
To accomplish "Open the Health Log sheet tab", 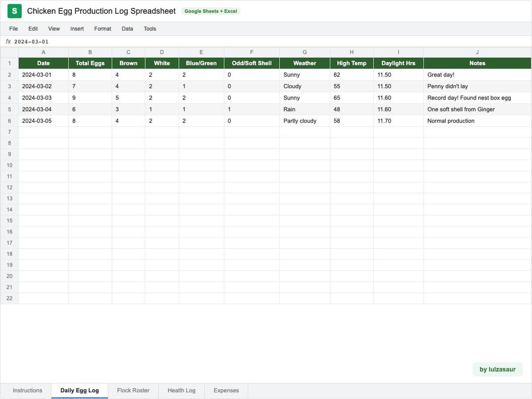I will click(x=181, y=391).
